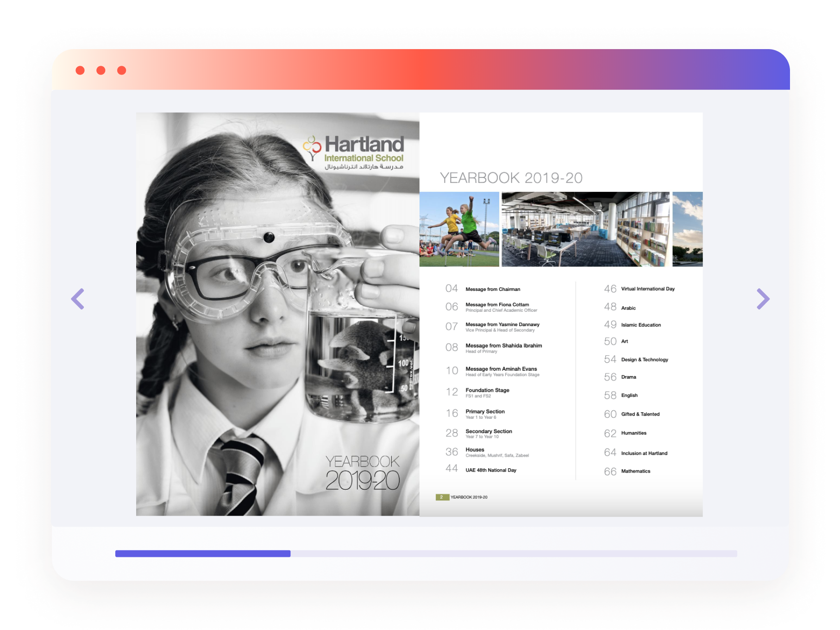The height and width of the screenshot is (630, 840).
Task: Click 'Message from Chairman' entry
Action: (493, 289)
